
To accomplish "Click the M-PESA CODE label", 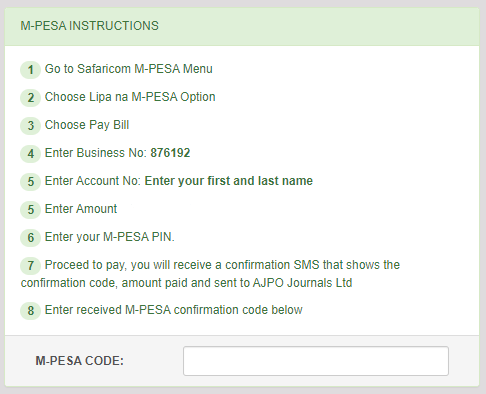I will pos(80,361).
